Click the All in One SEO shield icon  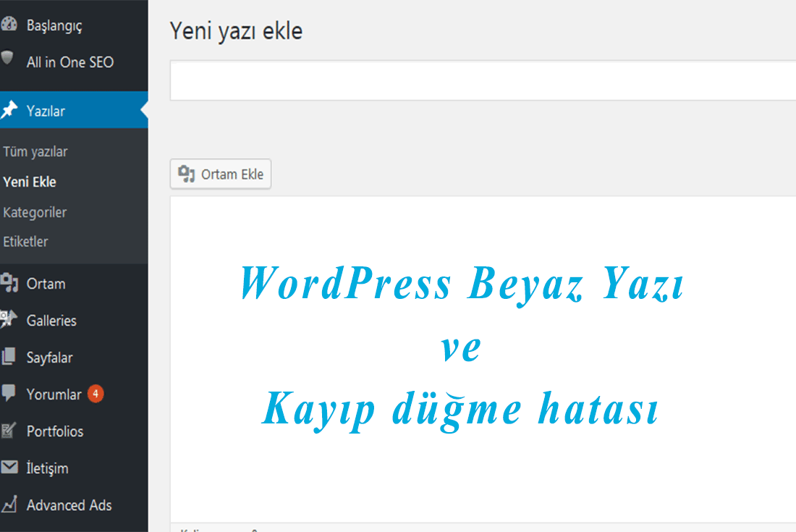(7, 57)
